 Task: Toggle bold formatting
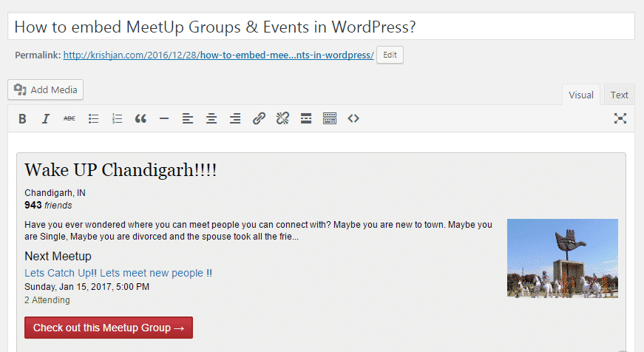[23, 119]
